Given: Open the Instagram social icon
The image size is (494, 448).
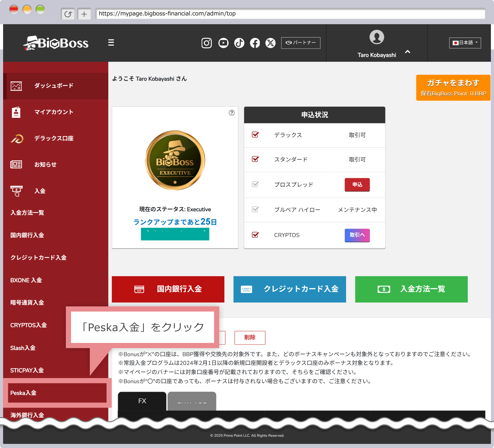Looking at the screenshot, I should (206, 43).
